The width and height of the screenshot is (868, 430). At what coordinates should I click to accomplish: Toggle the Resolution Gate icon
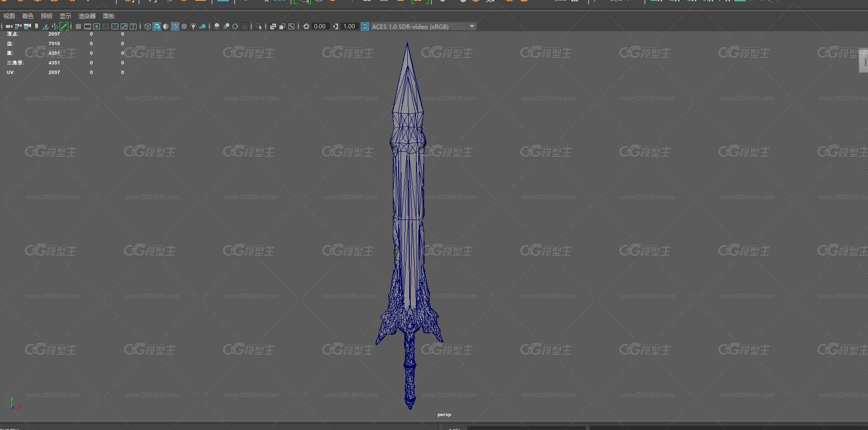97,26
